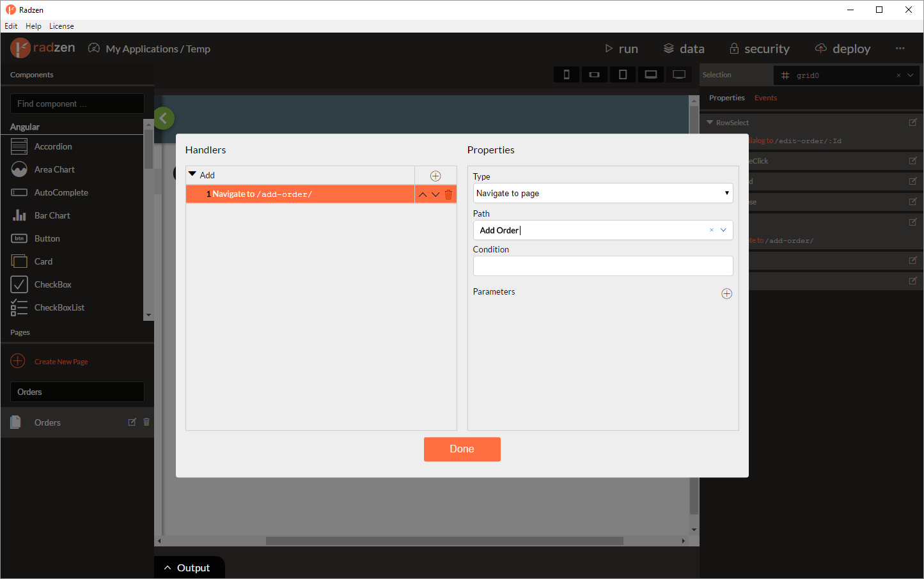
Task: Expand the Output panel
Action: click(x=187, y=567)
